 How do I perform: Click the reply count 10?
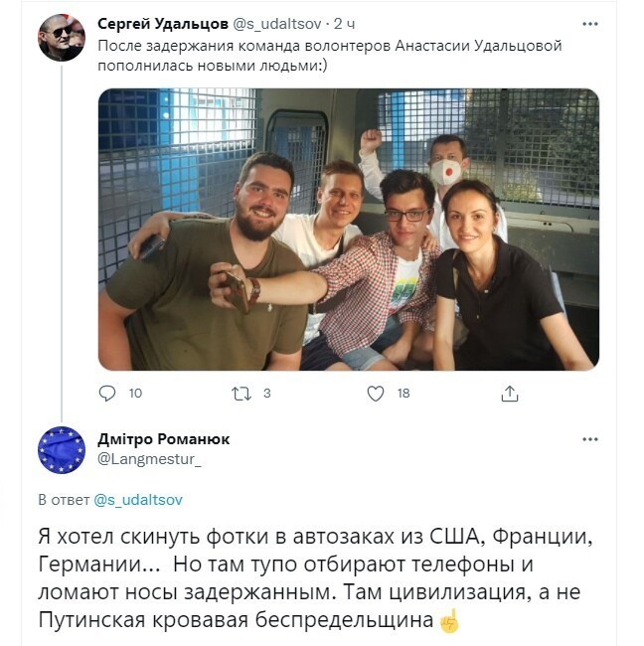point(135,394)
